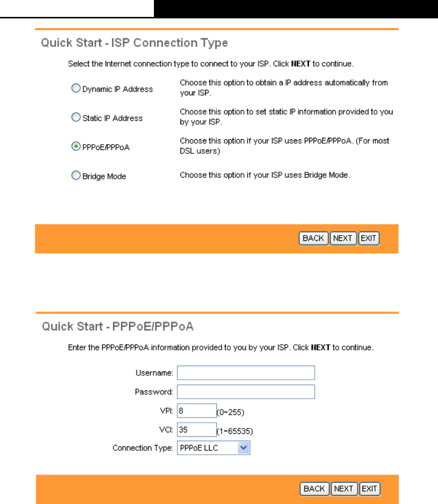Select the Dynamic IP Address radio button
The width and height of the screenshot is (438, 504).
[x=76, y=88]
